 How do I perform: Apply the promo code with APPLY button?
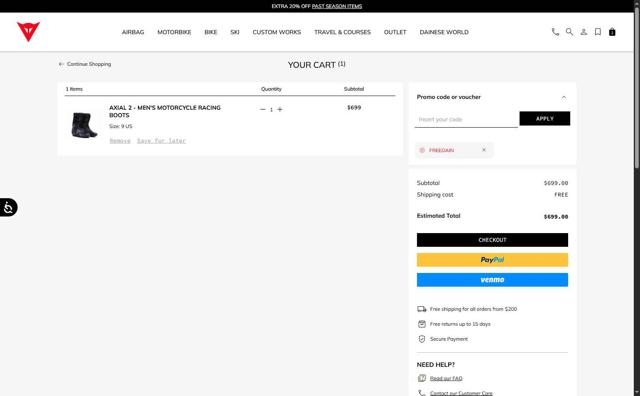544,118
